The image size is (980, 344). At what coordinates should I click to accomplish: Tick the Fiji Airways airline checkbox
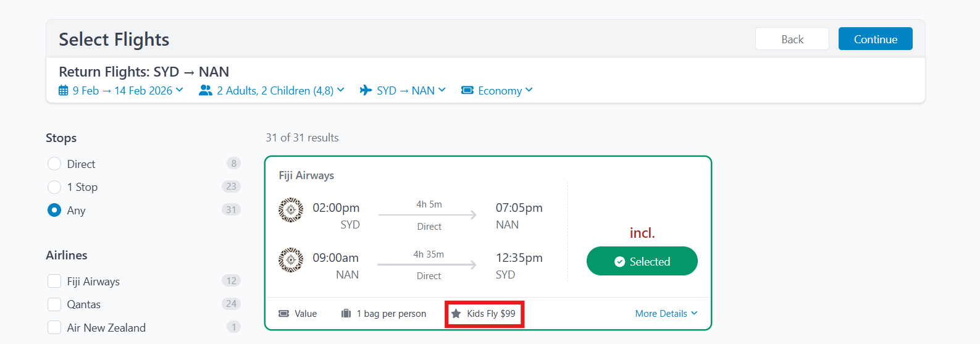(x=54, y=282)
